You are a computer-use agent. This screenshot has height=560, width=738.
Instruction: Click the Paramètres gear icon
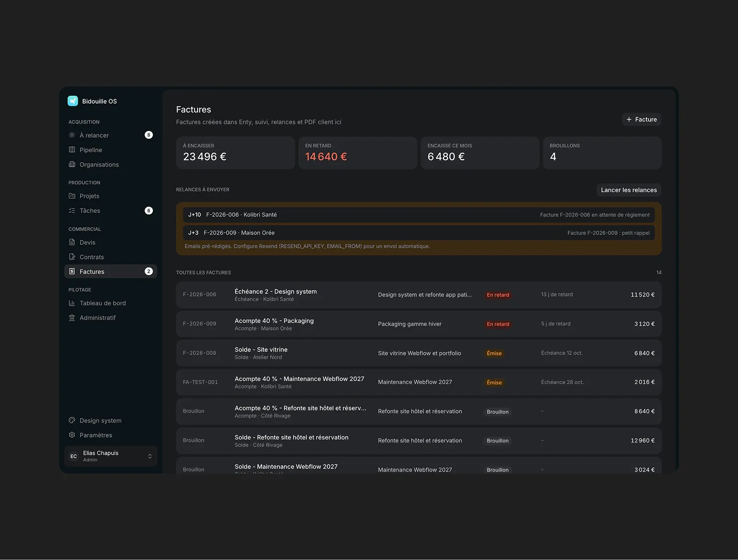72,435
